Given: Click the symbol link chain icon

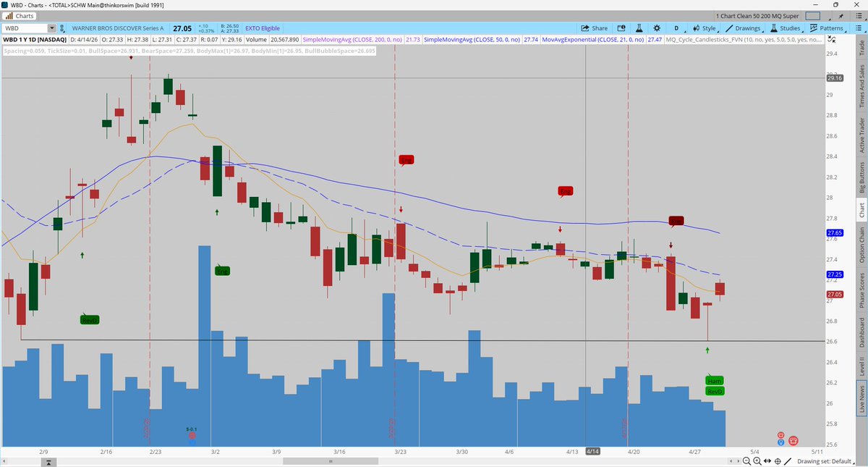Looking at the screenshot, I should [x=61, y=28].
